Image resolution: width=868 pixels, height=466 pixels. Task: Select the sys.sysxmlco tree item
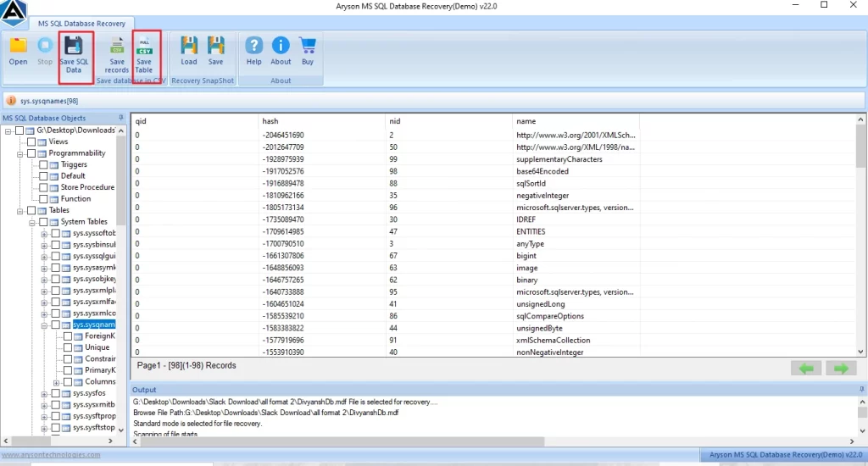tap(95, 313)
